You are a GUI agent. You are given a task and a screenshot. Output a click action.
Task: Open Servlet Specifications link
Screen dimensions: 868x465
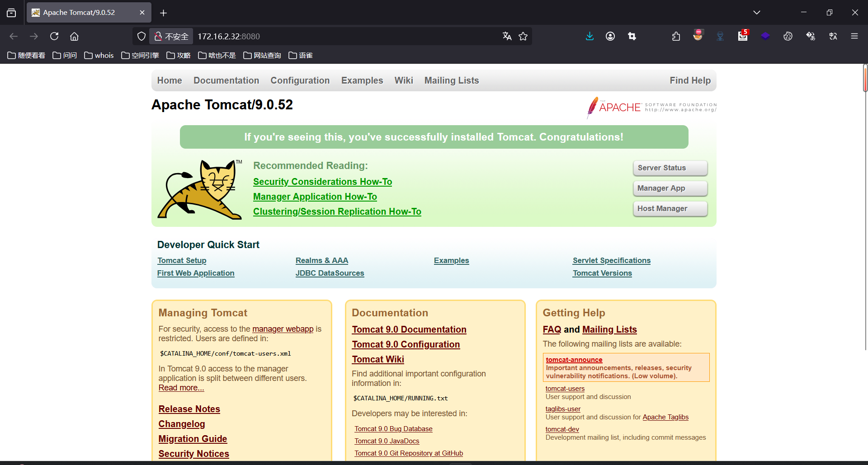612,261
